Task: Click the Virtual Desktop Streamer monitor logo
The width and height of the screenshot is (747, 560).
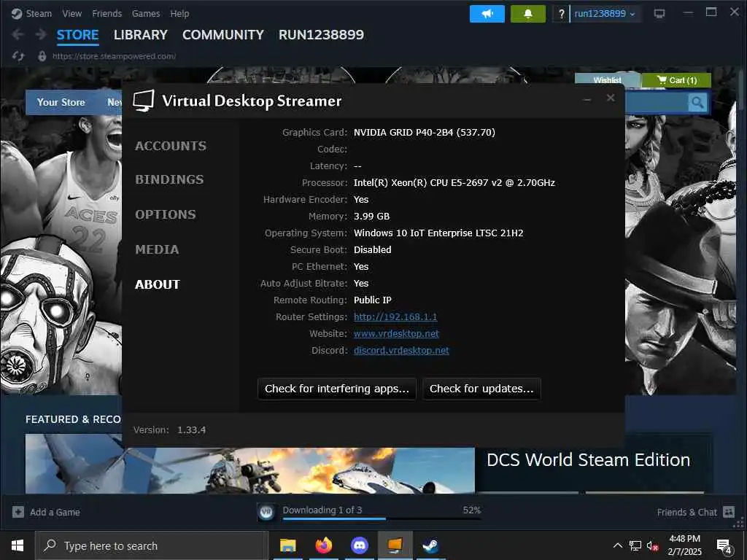Action: [144, 101]
